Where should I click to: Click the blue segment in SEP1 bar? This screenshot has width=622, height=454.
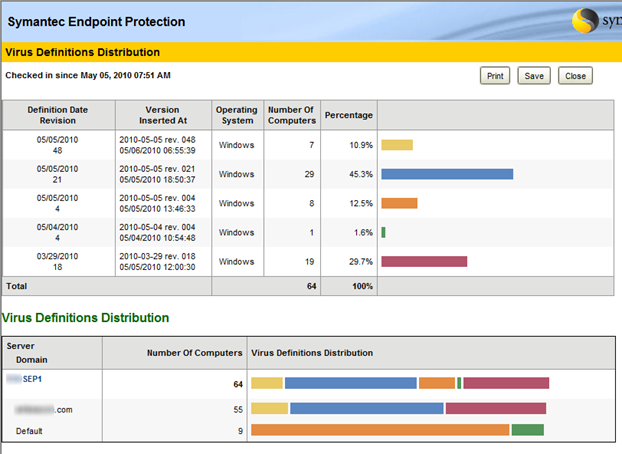(351, 383)
